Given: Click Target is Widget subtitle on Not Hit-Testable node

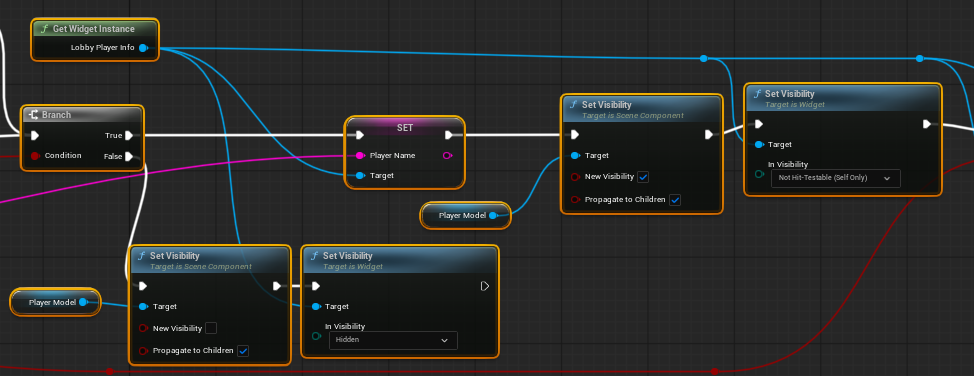Looking at the screenshot, I should (x=794, y=104).
